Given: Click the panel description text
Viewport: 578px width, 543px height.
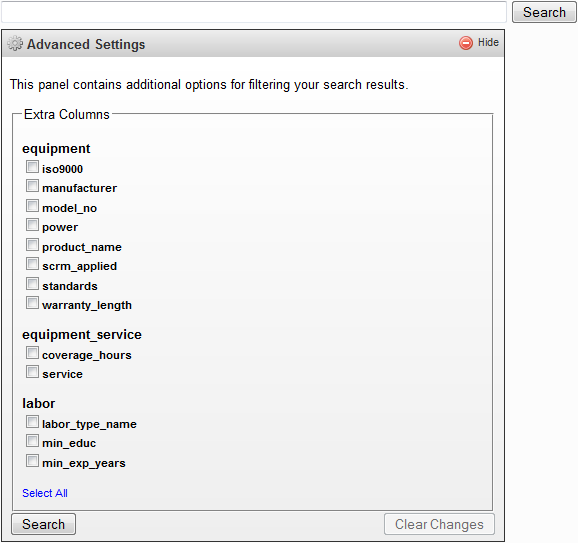Looking at the screenshot, I should 209,85.
